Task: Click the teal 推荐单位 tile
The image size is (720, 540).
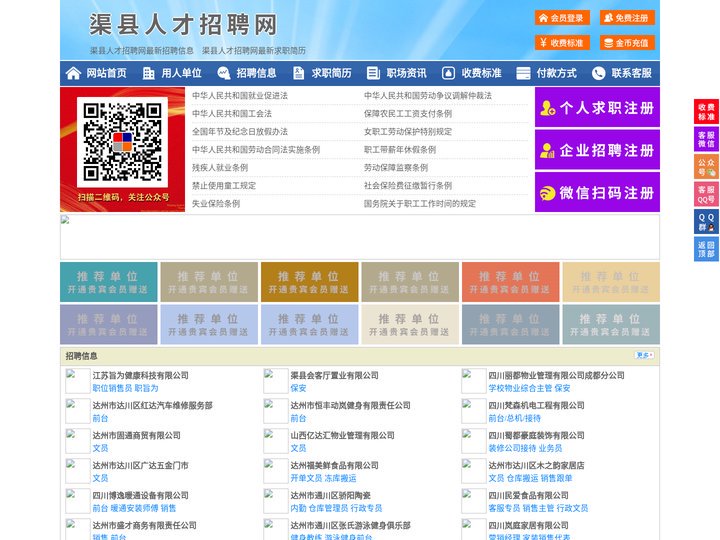Action: 108,282
